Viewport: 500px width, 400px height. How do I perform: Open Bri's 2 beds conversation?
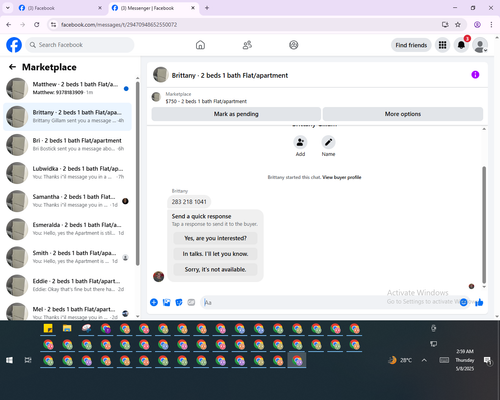(68, 145)
